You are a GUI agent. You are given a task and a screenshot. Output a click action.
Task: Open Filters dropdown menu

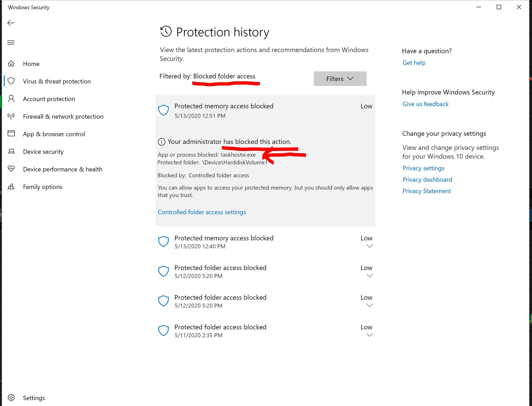click(x=339, y=78)
